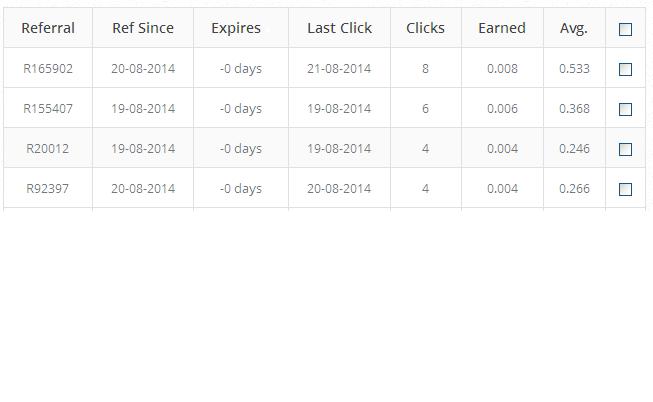Click referral name R92397
Screen dimensions: 653x402
pos(48,188)
